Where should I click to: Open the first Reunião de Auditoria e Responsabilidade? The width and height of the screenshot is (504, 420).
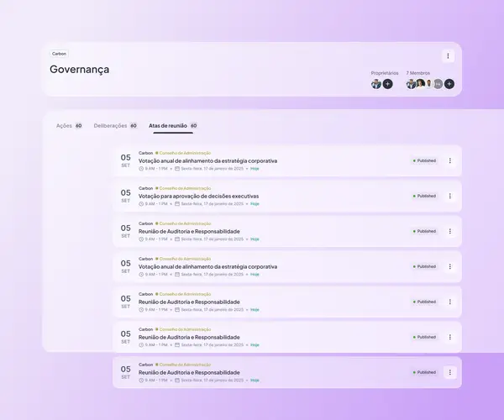click(x=189, y=231)
